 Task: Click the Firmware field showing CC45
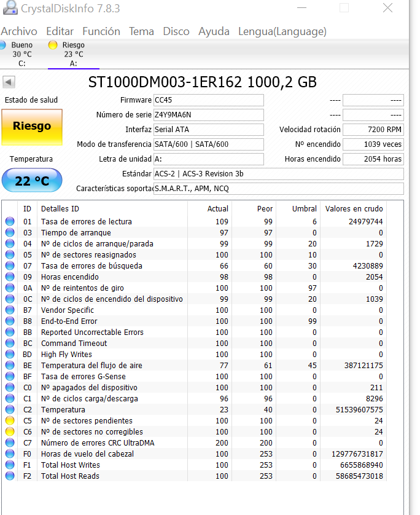[x=208, y=100]
